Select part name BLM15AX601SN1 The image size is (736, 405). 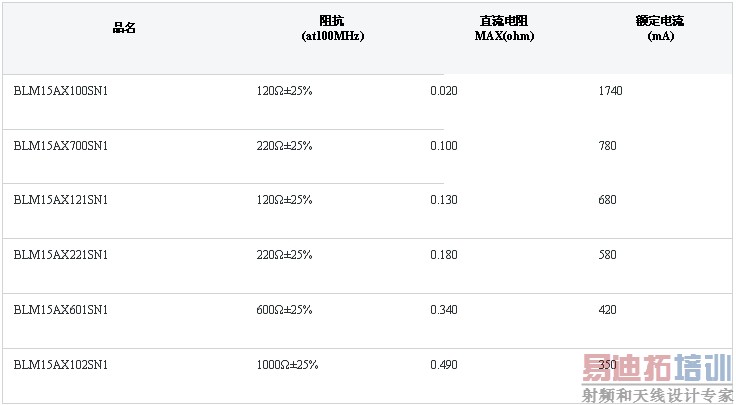pyautogui.click(x=61, y=310)
